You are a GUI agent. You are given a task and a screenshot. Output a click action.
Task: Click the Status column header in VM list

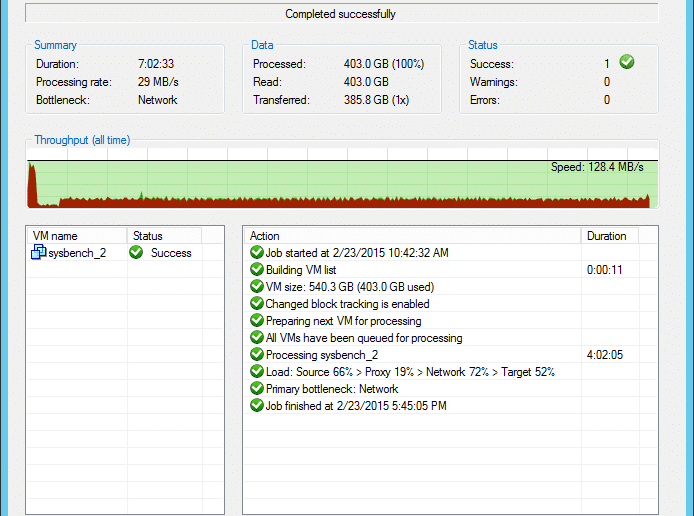click(x=164, y=235)
